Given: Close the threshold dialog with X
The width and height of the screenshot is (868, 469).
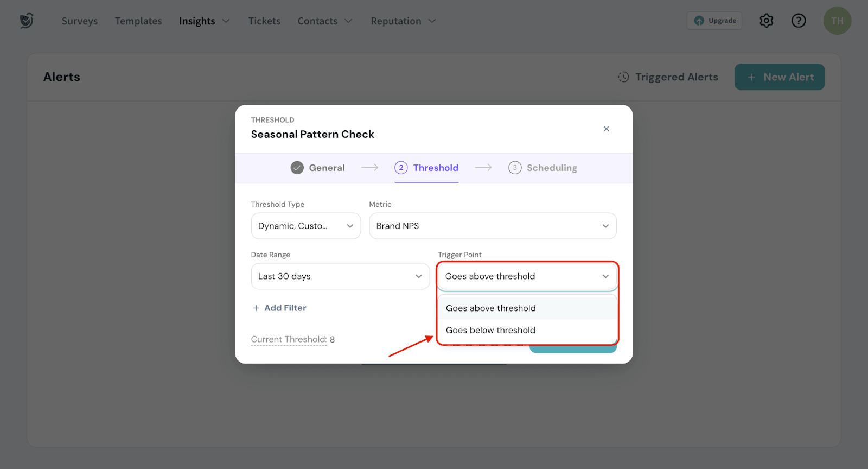Looking at the screenshot, I should tap(606, 129).
